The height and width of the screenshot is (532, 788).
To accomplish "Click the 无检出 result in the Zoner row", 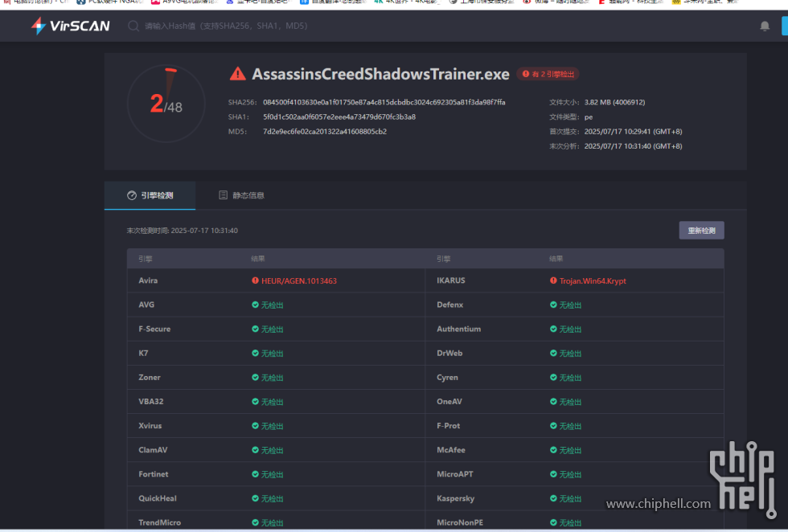I will tap(272, 378).
